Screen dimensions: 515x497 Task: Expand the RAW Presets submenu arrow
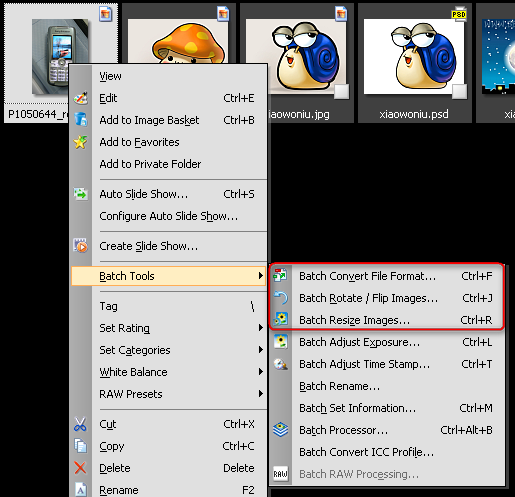click(x=261, y=394)
